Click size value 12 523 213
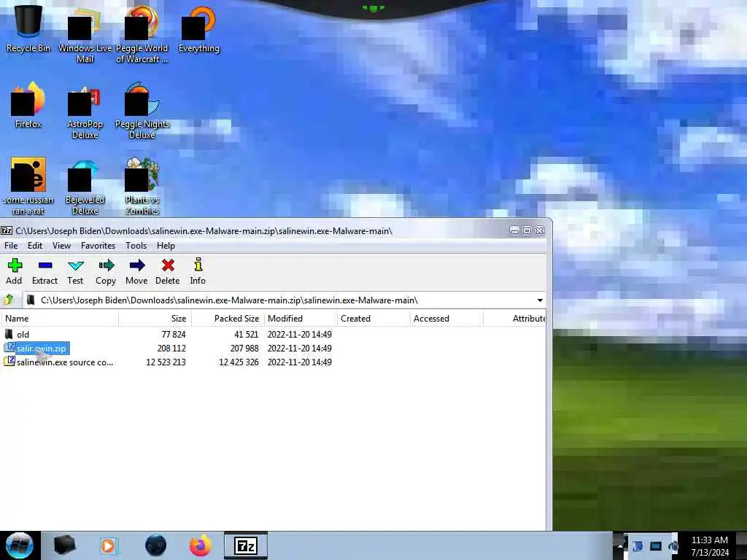 click(x=166, y=362)
